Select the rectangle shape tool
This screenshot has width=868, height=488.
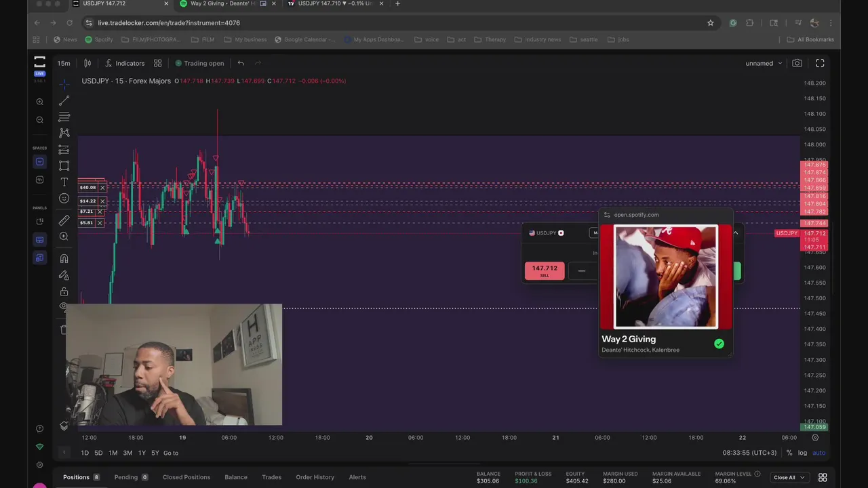coord(64,166)
